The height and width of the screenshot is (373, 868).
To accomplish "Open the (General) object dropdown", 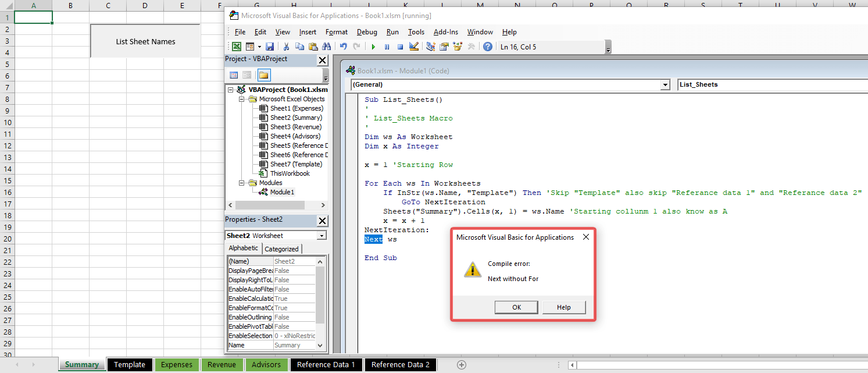I will point(665,85).
